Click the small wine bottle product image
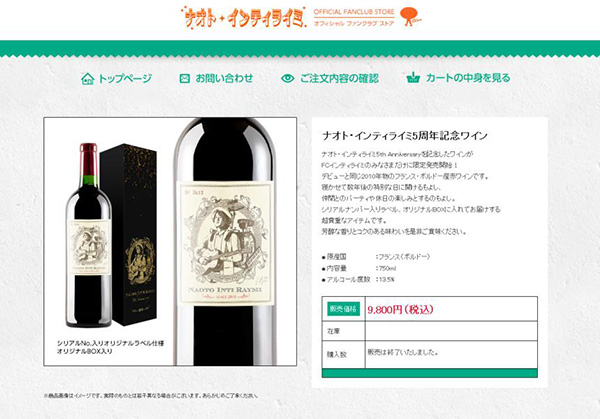Viewport: 600px width, 419px height. tap(88, 235)
